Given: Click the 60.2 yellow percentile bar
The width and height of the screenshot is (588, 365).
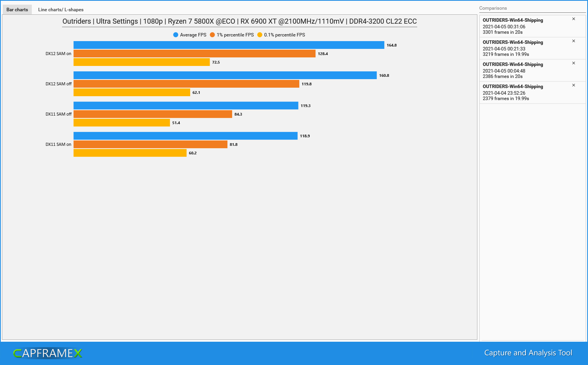Looking at the screenshot, I should [x=130, y=153].
